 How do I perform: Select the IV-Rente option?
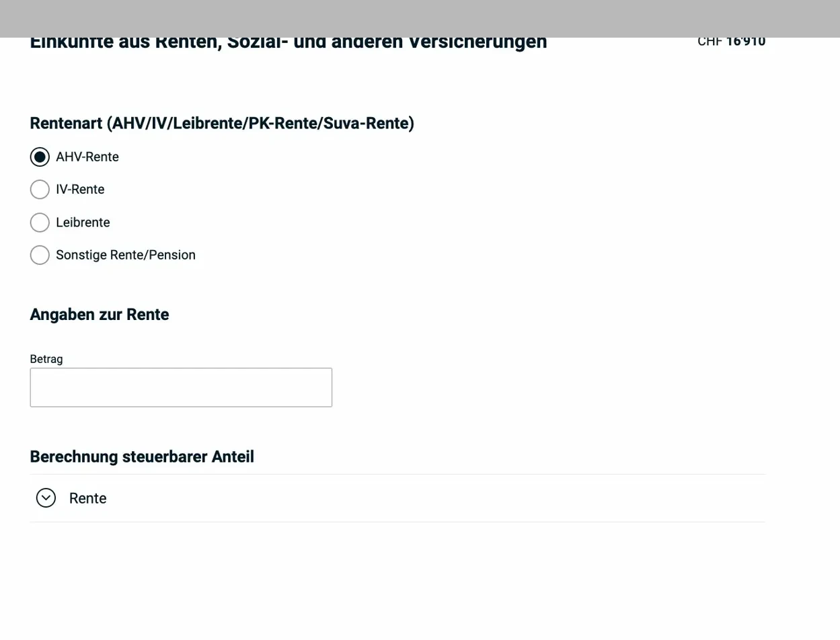click(x=40, y=189)
